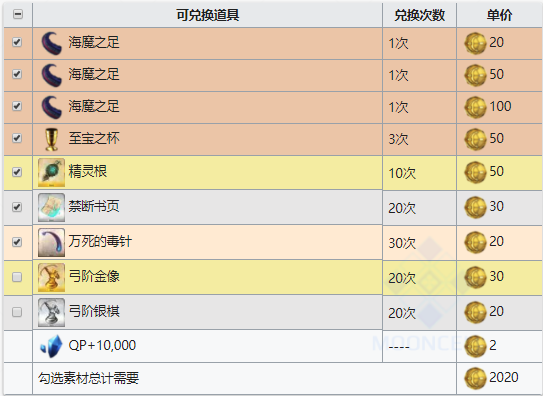This screenshot has width=543, height=396.
Task: Open the 禁断书页 item link
Action: pos(94,206)
